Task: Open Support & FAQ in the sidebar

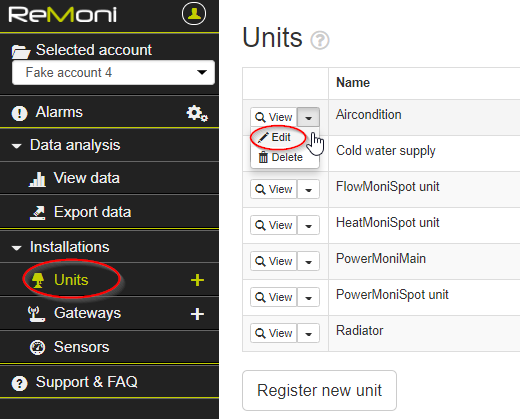Action: 74,382
